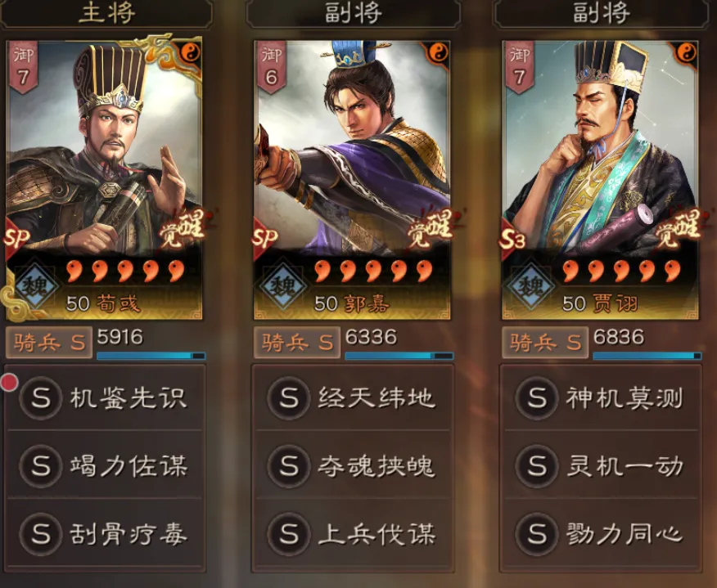Screen dimensions: 717x588
Task: Select the 主将 slot header
Action: point(106,14)
